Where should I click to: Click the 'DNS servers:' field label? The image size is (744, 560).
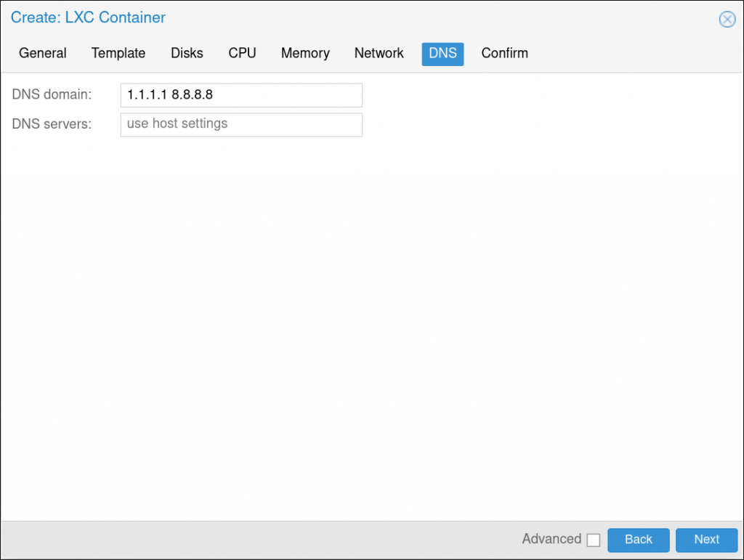point(52,124)
